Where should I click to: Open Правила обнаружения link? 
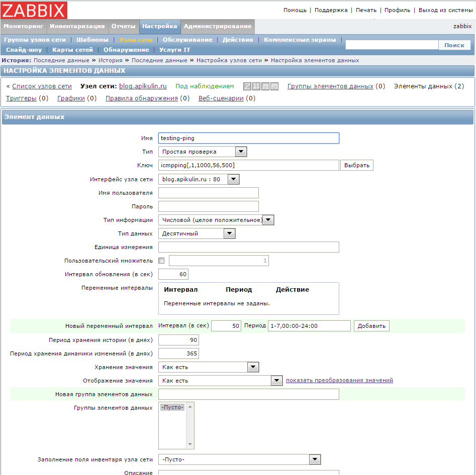point(142,98)
